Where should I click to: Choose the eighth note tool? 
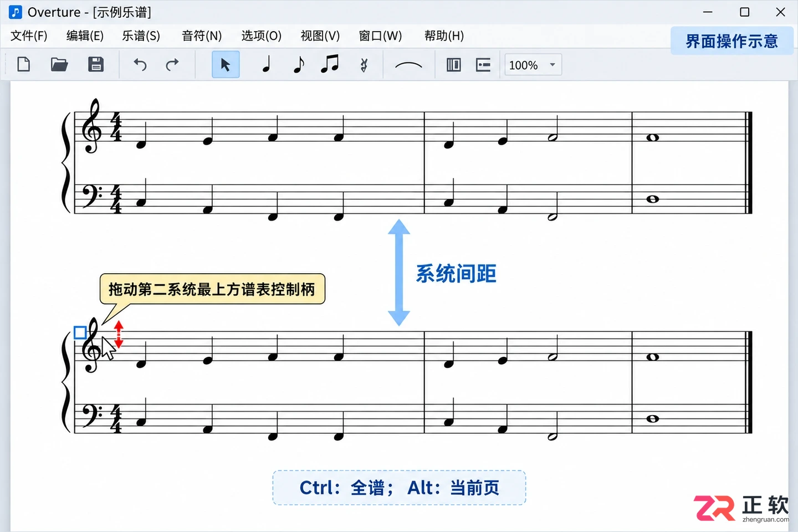299,64
